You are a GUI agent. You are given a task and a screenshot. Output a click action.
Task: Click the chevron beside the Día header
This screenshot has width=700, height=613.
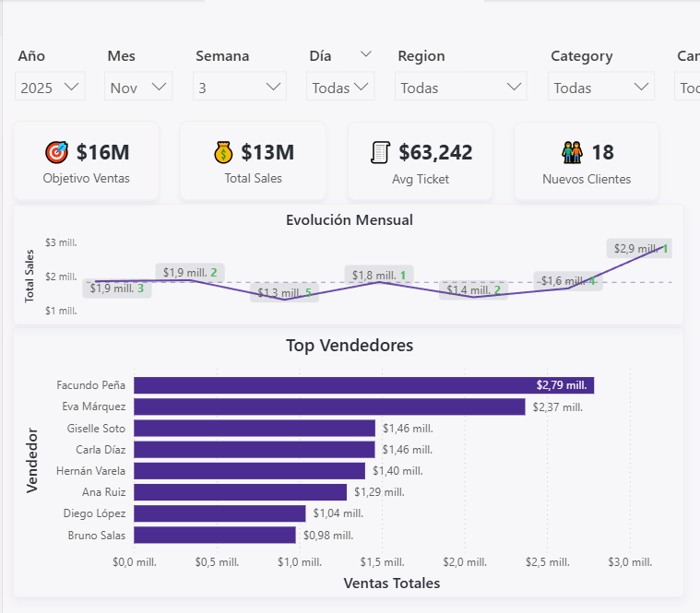(366, 55)
